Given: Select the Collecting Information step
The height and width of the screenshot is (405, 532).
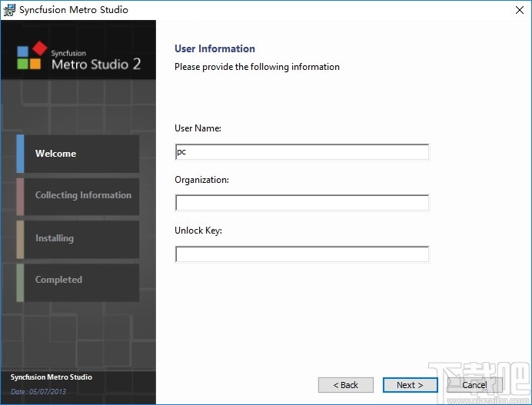Looking at the screenshot, I should tap(78, 195).
